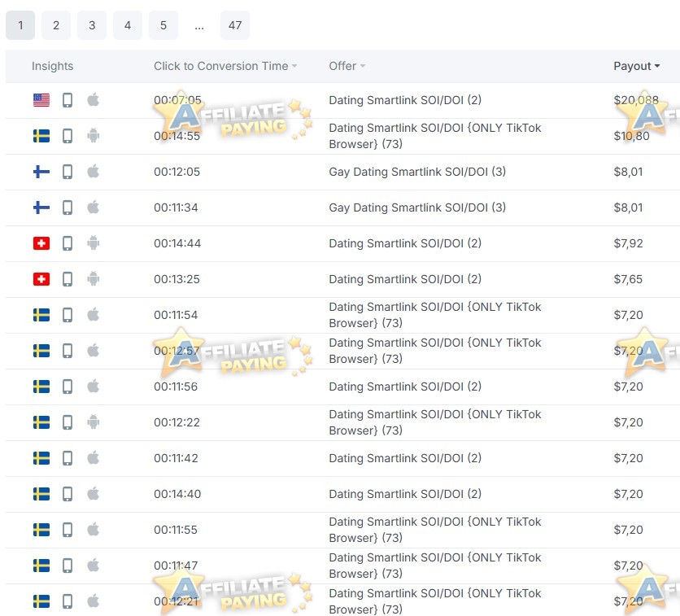The width and height of the screenshot is (680, 616).
Task: Sort by Click to Conversion Time column
Action: (x=225, y=66)
